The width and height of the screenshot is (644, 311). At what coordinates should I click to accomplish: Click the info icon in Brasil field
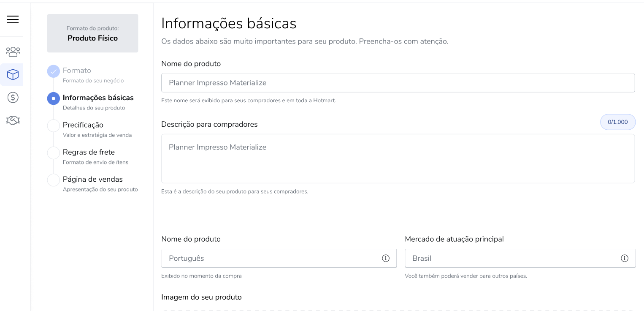(625, 258)
